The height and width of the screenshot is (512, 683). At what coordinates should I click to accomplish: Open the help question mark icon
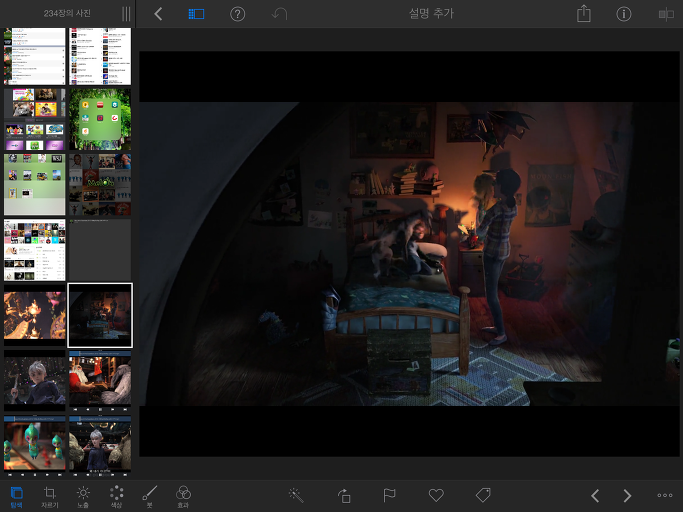click(x=237, y=14)
